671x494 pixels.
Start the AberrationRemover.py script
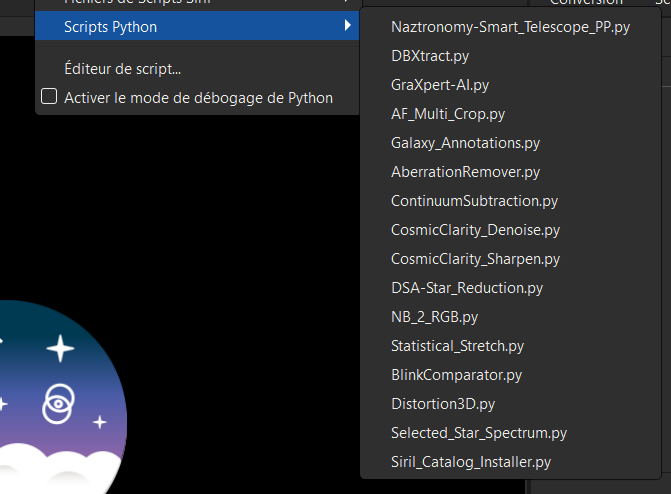point(465,172)
